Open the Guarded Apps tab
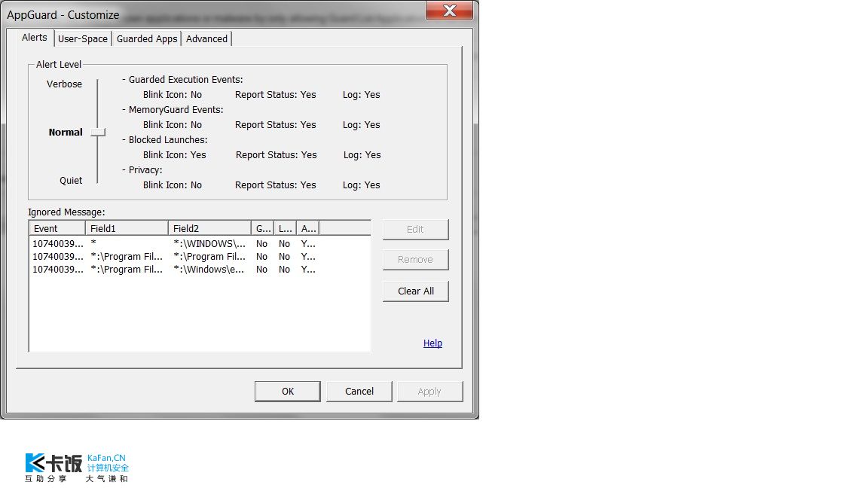868x488 pixels. pyautogui.click(x=147, y=38)
